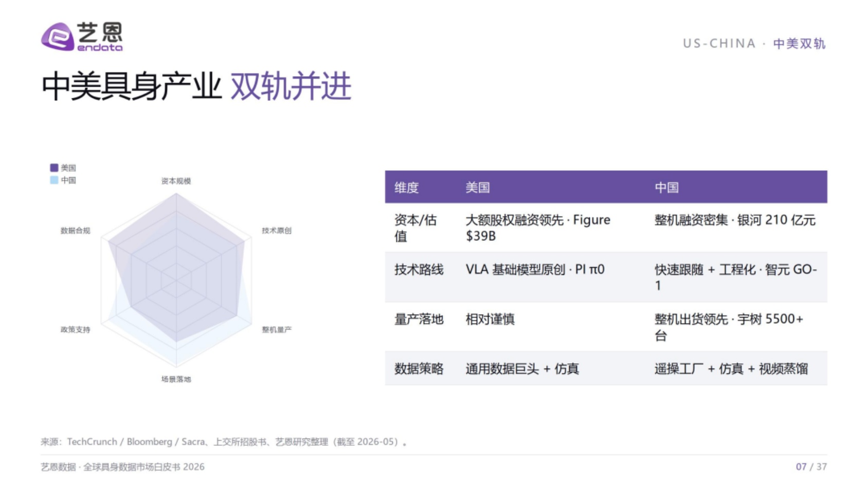Select the 量产落地 row label
868x489 pixels.
419,319
